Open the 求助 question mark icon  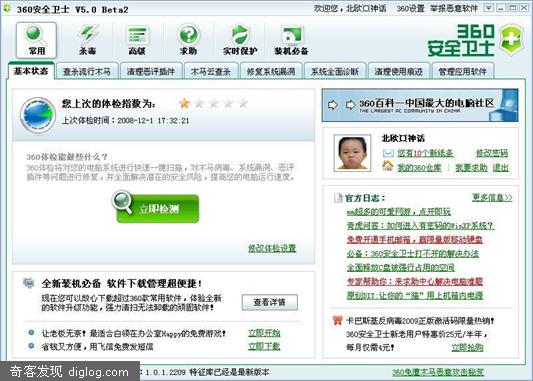188,40
